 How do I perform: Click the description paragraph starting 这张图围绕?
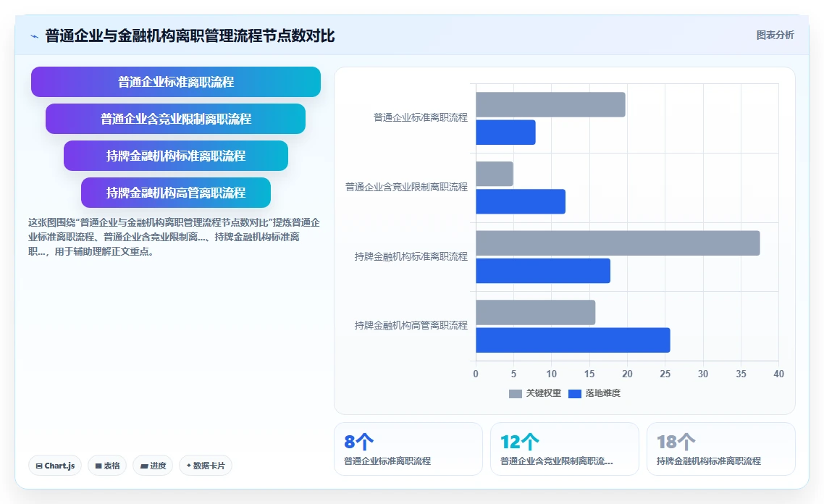point(174,237)
